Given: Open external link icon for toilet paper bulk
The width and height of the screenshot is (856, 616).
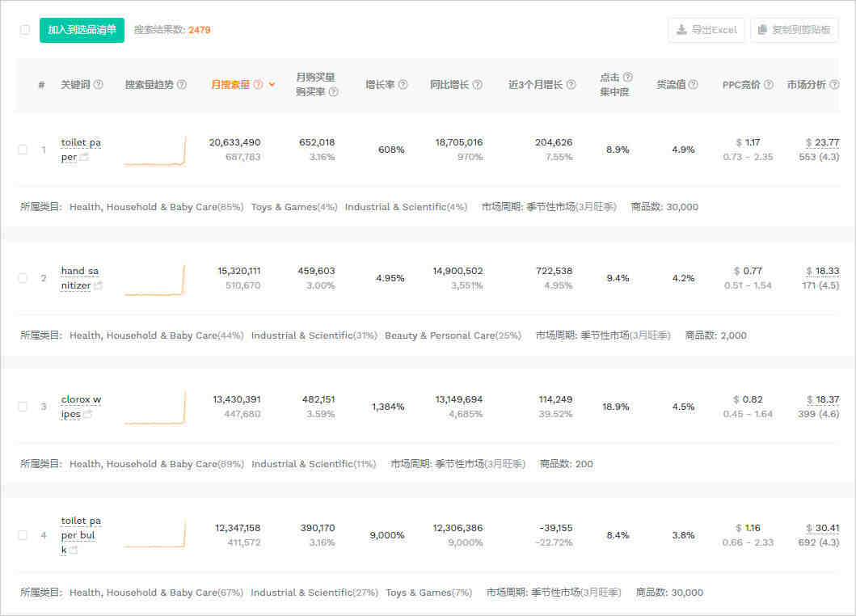Looking at the screenshot, I should (x=74, y=551).
